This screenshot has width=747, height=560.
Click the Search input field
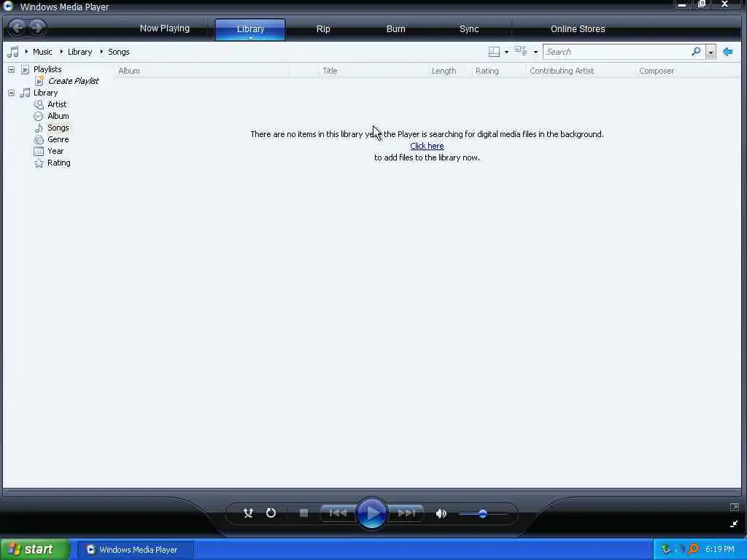point(617,52)
